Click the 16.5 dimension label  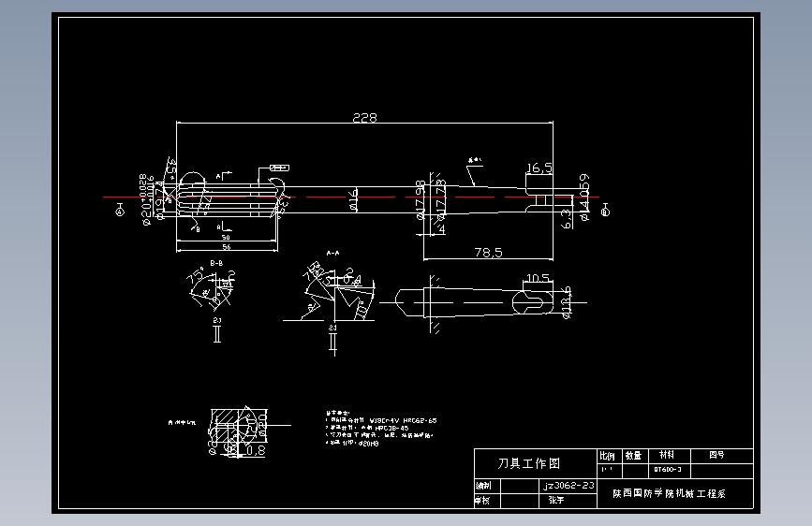tap(539, 168)
